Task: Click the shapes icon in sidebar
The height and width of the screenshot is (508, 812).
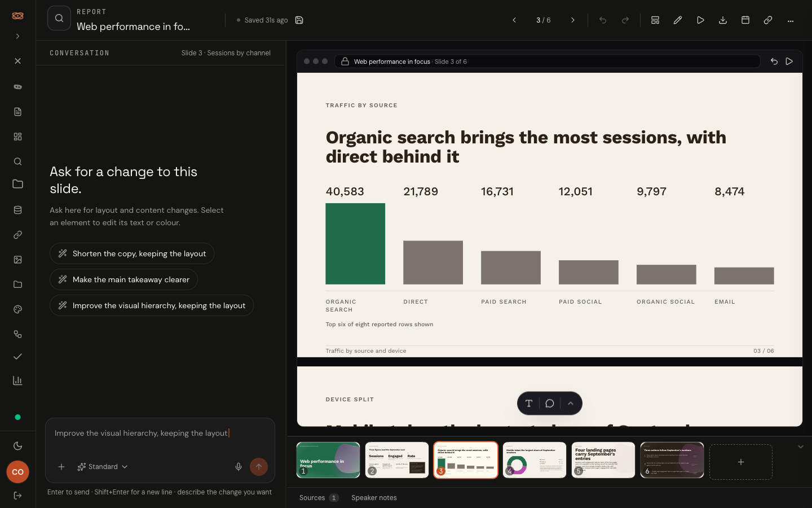Action: coord(17,334)
